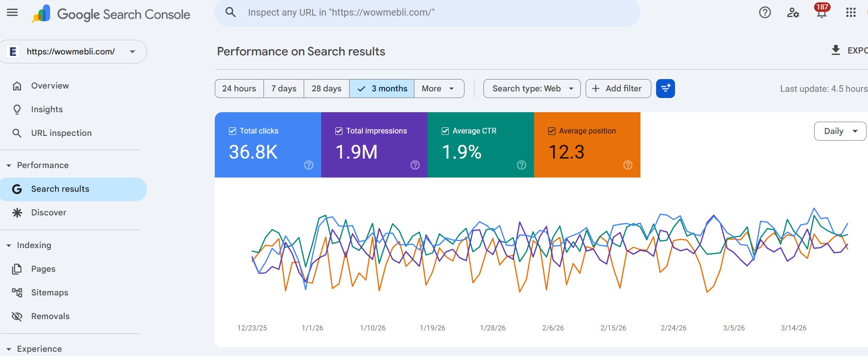Click the search magnifier in URL bar
This screenshot has height=356, width=868.
click(x=230, y=12)
